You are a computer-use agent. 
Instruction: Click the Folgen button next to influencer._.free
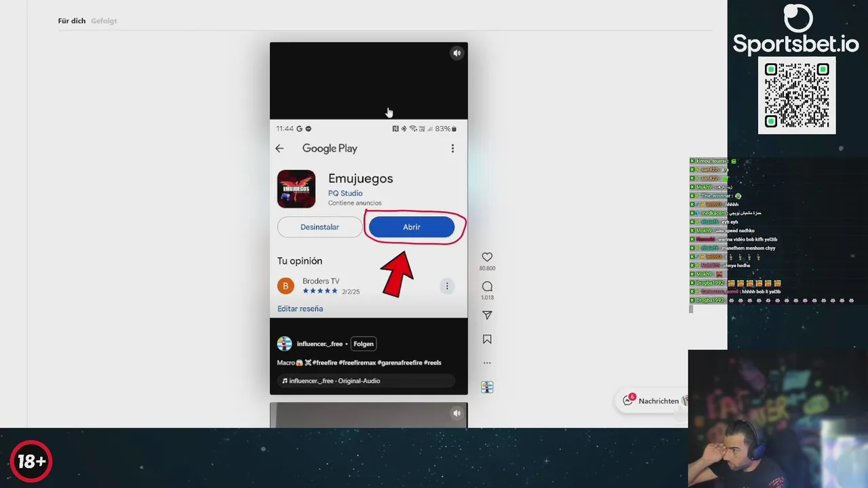point(363,344)
